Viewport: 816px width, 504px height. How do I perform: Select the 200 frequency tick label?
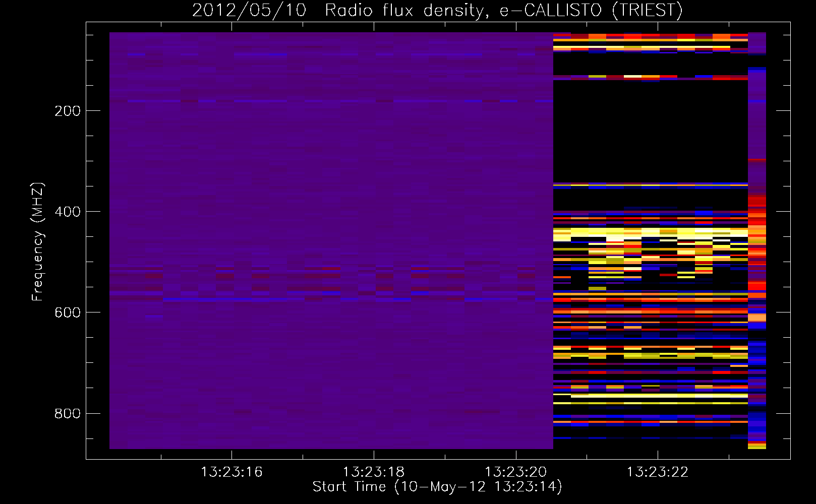68,111
